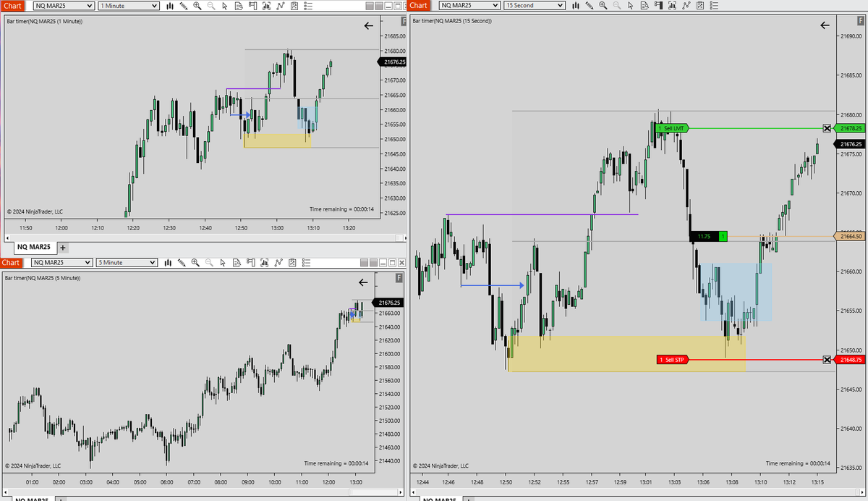Click 21648.75 stop price marker

coord(851,360)
